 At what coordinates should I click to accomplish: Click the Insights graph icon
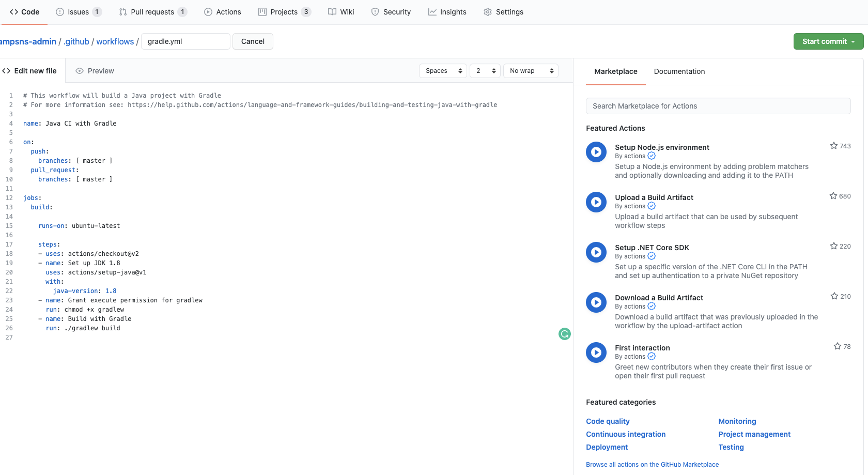(432, 12)
